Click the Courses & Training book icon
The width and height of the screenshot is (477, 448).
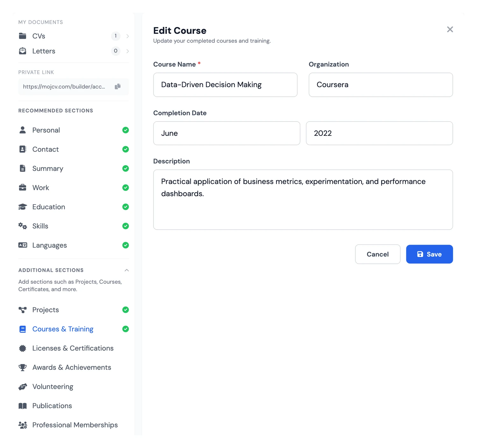[x=23, y=329]
